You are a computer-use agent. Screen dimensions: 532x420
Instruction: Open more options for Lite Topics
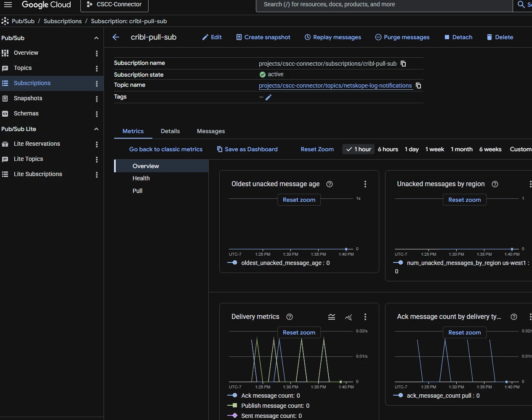[97, 160]
